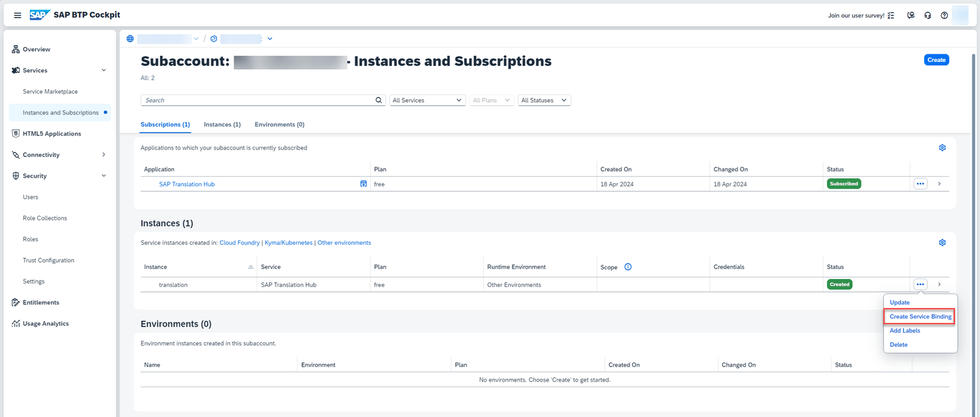Screen dimensions: 980x417
Task: Switch to Subscriptions (1) tab
Action: (165, 124)
